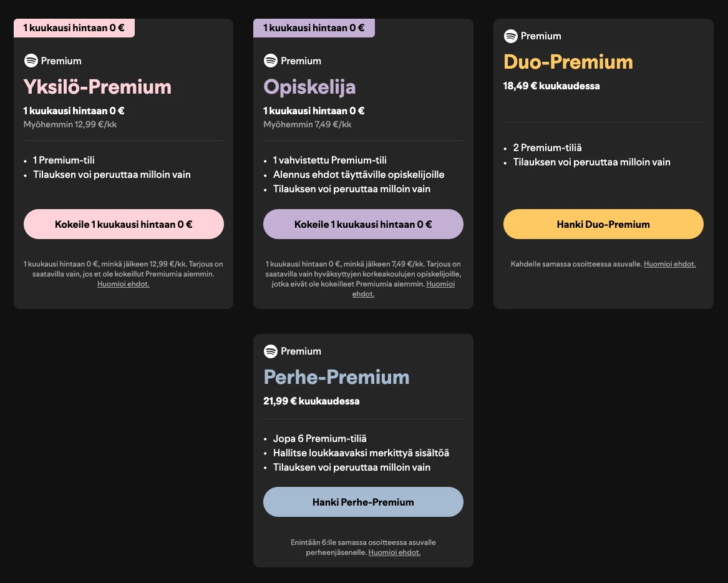Viewport: 728px width, 583px height.
Task: Click the pink free-month badge
Action: point(74,28)
